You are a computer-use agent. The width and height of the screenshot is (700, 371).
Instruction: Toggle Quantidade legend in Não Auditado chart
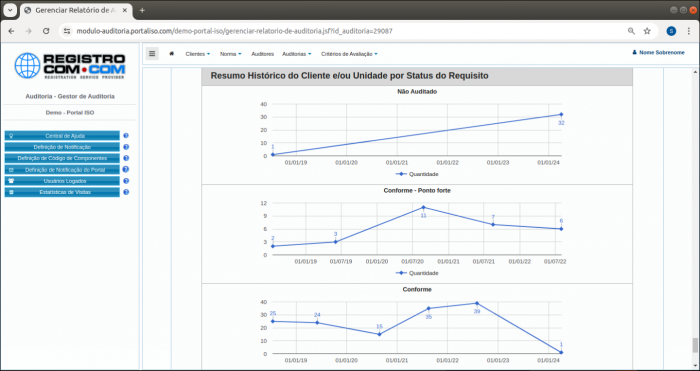tap(417, 174)
